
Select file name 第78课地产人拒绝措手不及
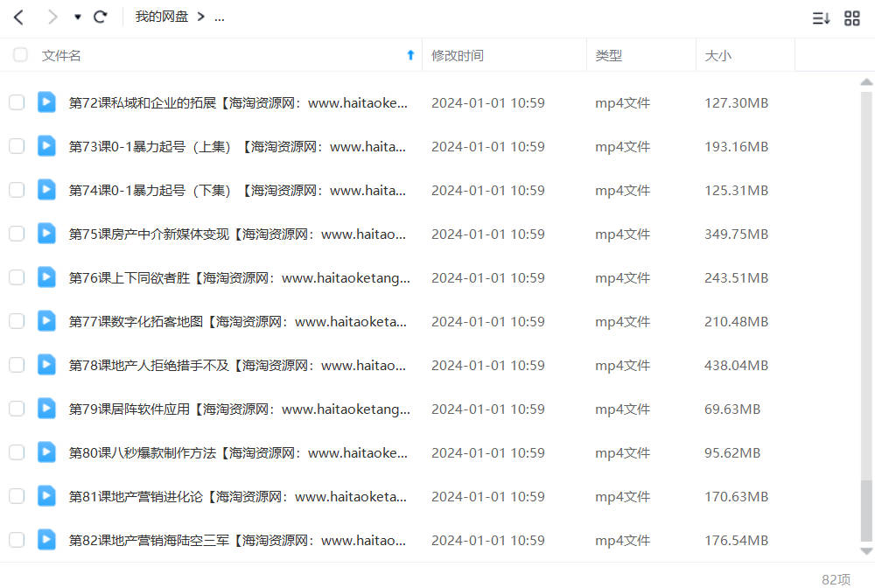[x=237, y=366]
